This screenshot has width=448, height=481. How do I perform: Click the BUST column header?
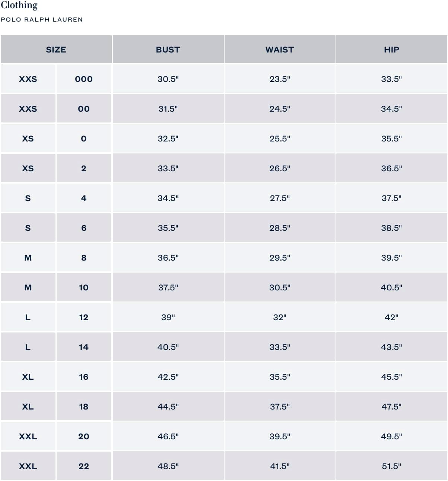pos(168,50)
